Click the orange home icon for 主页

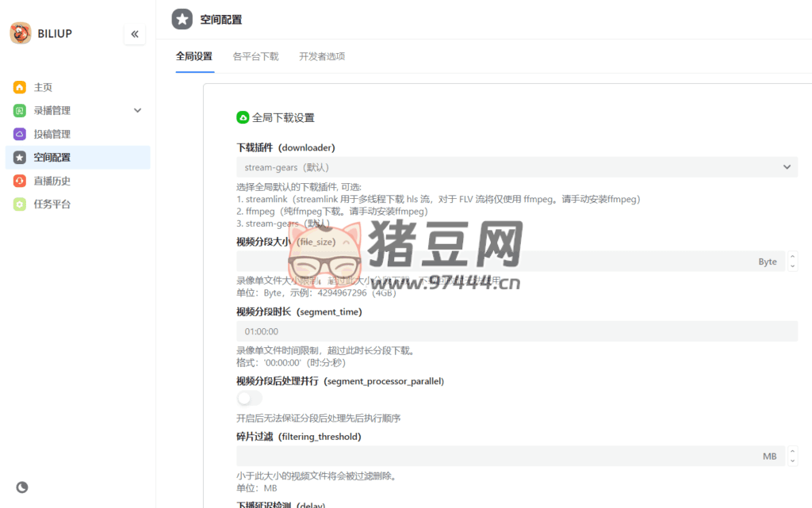(20, 87)
